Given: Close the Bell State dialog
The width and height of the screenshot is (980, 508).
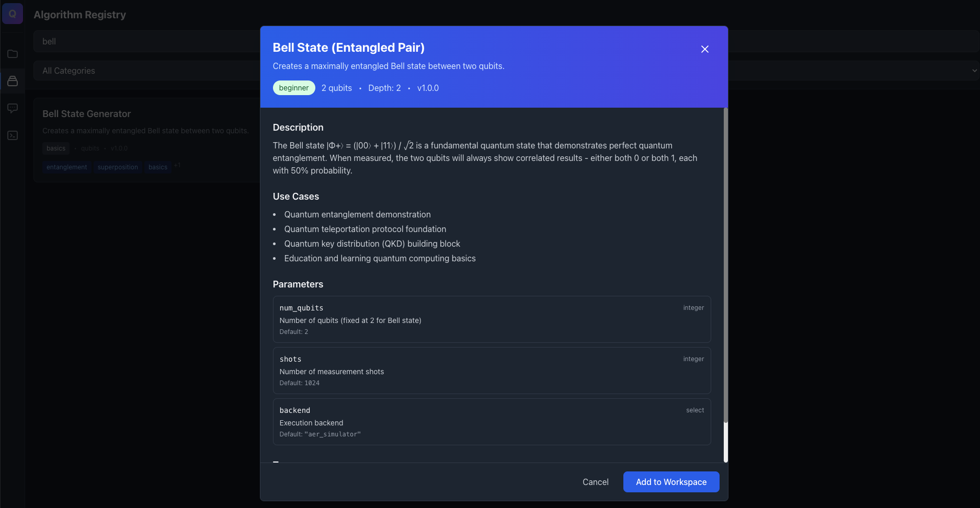Looking at the screenshot, I should (x=704, y=49).
